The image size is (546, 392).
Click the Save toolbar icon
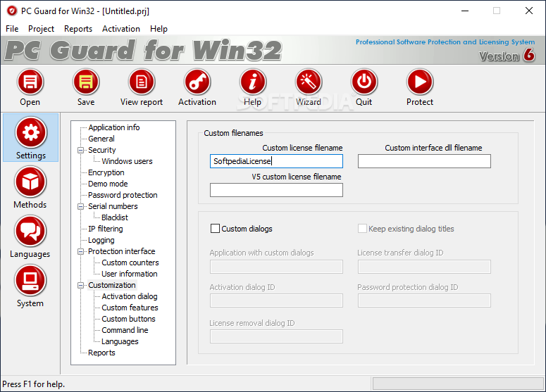(x=86, y=82)
